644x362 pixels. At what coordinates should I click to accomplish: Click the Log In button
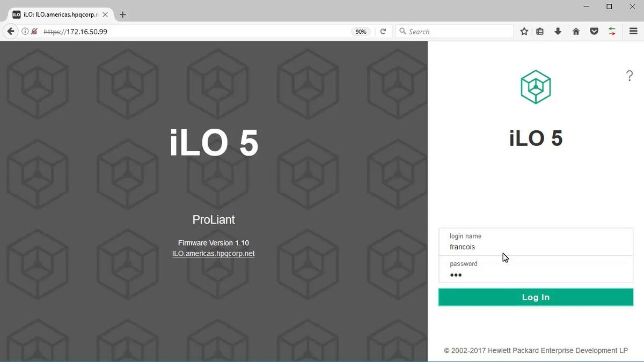536,297
